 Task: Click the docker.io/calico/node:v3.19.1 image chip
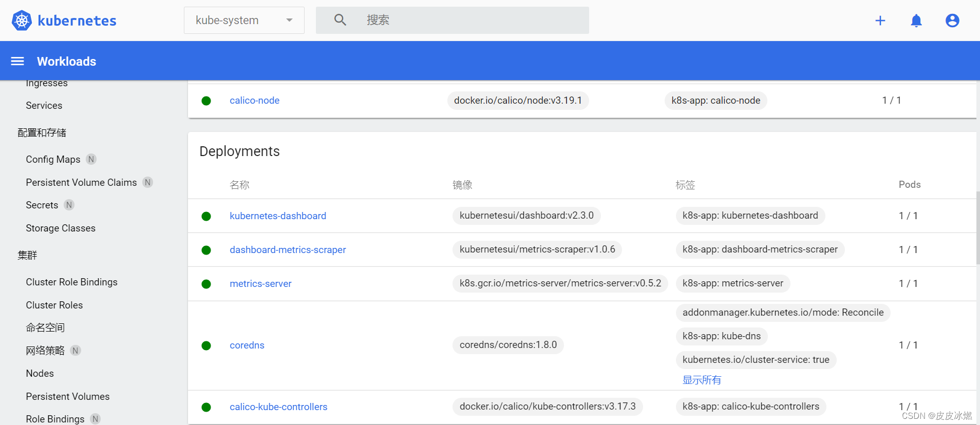pos(518,100)
